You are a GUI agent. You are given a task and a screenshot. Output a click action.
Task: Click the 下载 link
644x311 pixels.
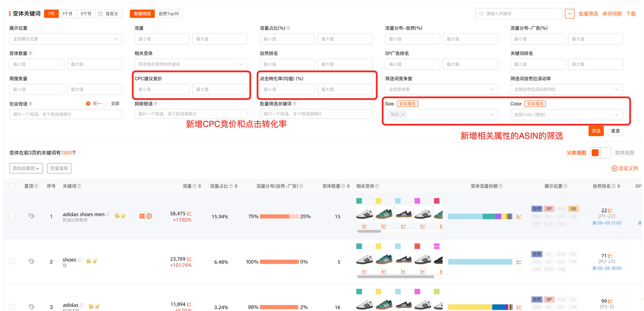[631, 14]
